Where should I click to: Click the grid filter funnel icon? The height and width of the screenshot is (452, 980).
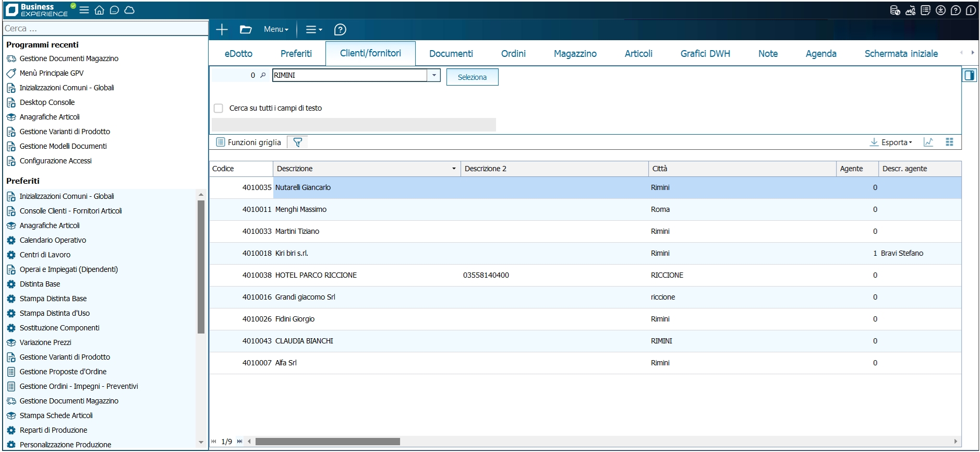pyautogui.click(x=297, y=142)
